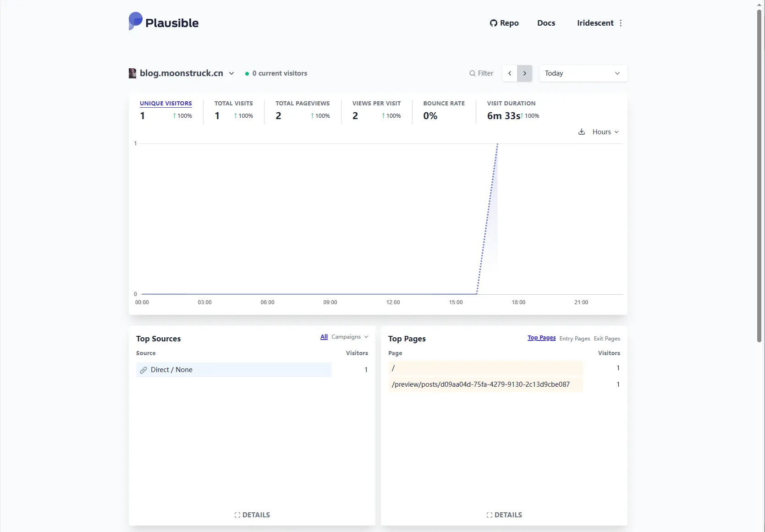Open DETAILS under Top Sources
The height and width of the screenshot is (532, 765).
coord(252,515)
